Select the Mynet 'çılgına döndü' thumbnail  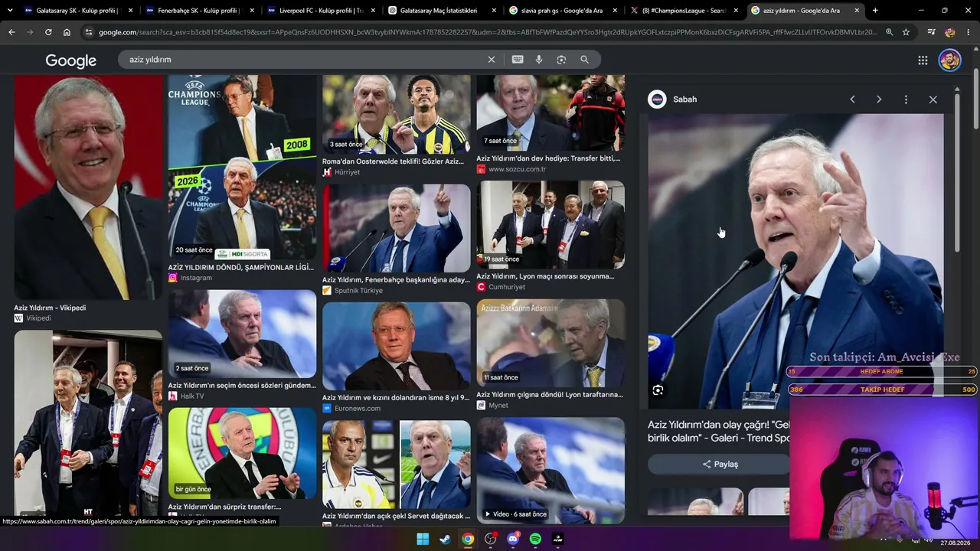(x=550, y=343)
